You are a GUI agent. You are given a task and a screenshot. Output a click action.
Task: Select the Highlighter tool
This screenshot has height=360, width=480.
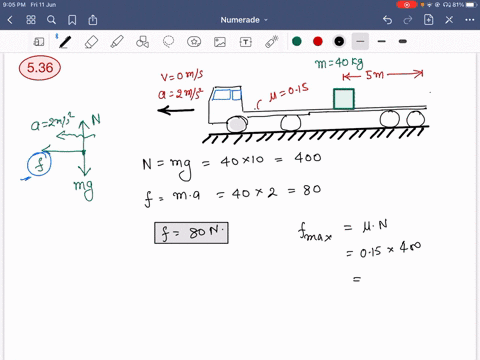coord(117,42)
